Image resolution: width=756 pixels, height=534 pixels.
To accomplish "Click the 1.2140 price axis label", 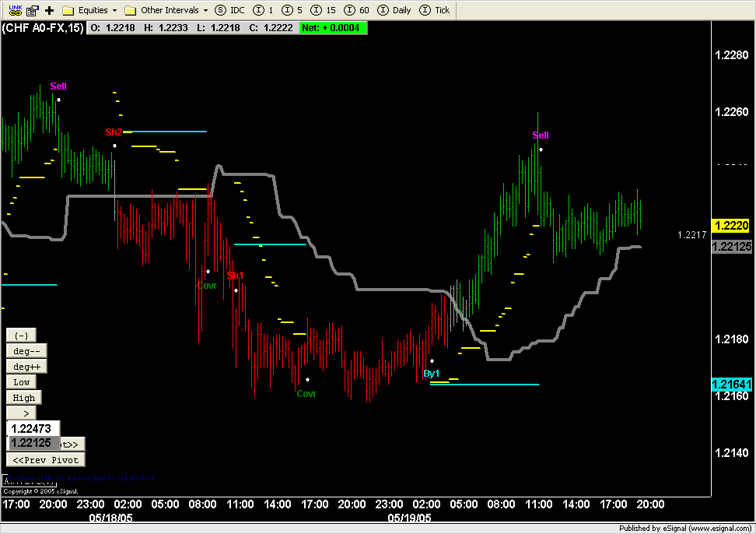I will click(731, 453).
